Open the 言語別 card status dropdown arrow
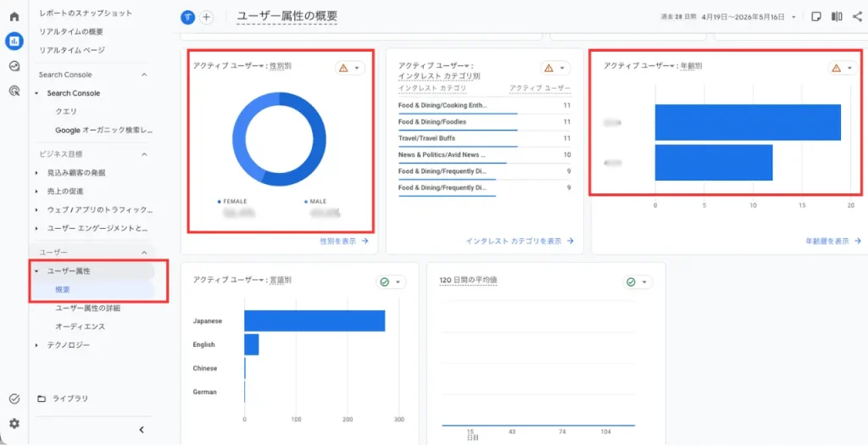The height and width of the screenshot is (446, 868). (x=398, y=282)
